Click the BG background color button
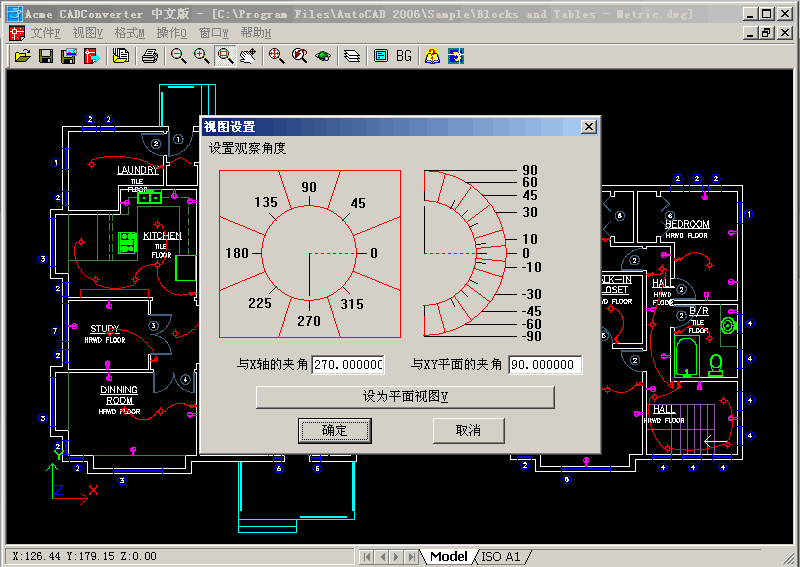 point(404,56)
